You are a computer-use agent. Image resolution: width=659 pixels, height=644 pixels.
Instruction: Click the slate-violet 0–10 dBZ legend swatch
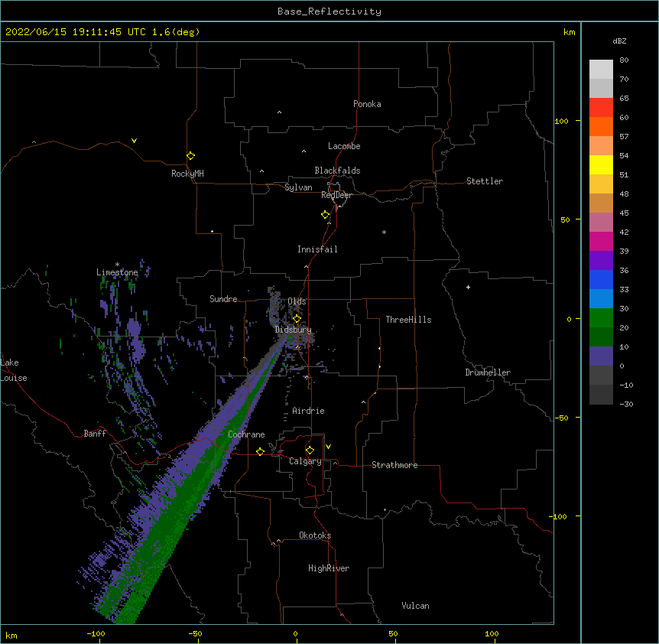[601, 356]
